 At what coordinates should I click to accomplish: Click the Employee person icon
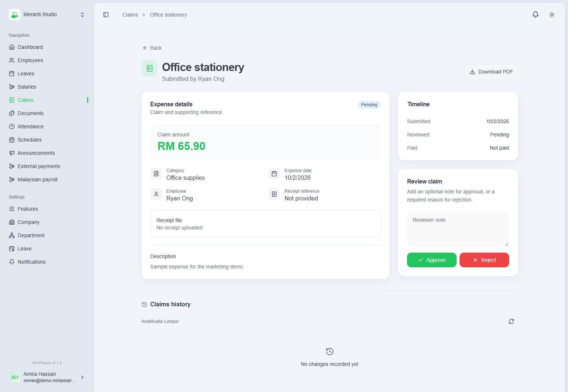pos(156,194)
